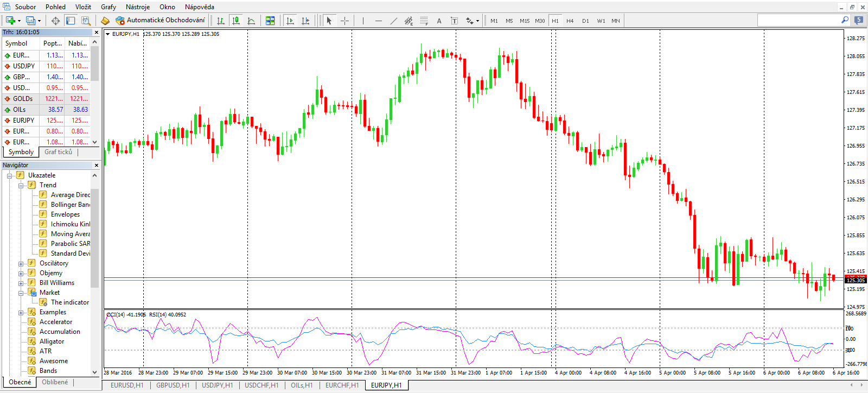Collapse the Ukazatele tree node
This screenshot has height=393, width=868.
coord(9,175)
